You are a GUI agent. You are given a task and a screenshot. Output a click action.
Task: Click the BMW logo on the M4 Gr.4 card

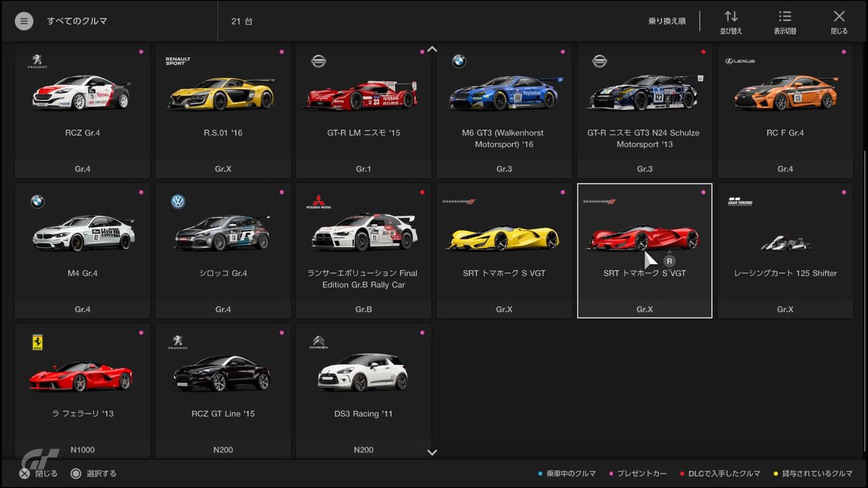click(37, 201)
